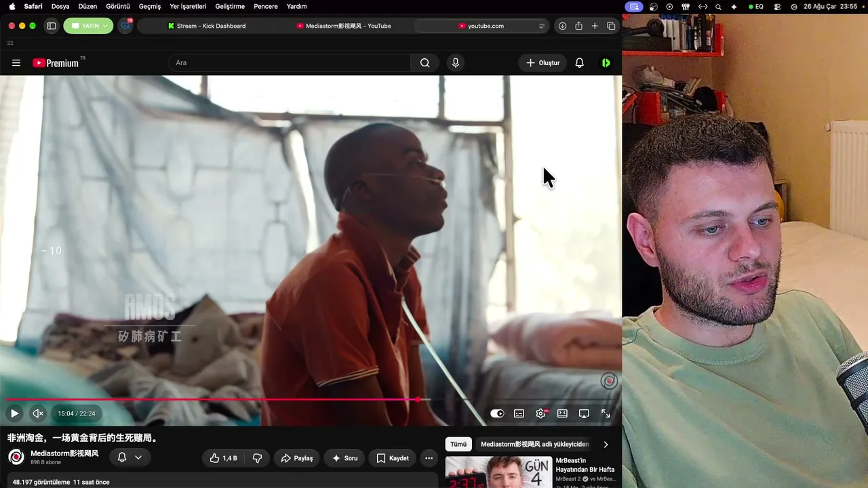Open macOS Control Center

tap(778, 6)
